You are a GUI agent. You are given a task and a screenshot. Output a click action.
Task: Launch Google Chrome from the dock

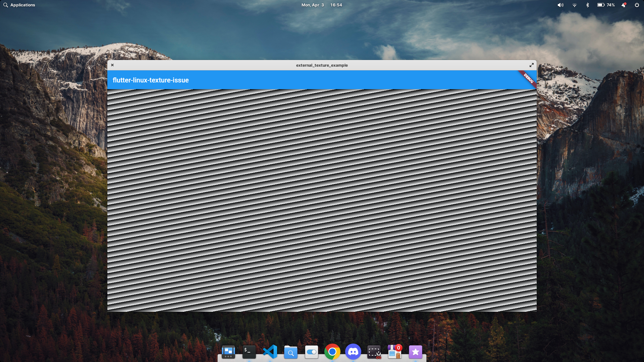[332, 352]
